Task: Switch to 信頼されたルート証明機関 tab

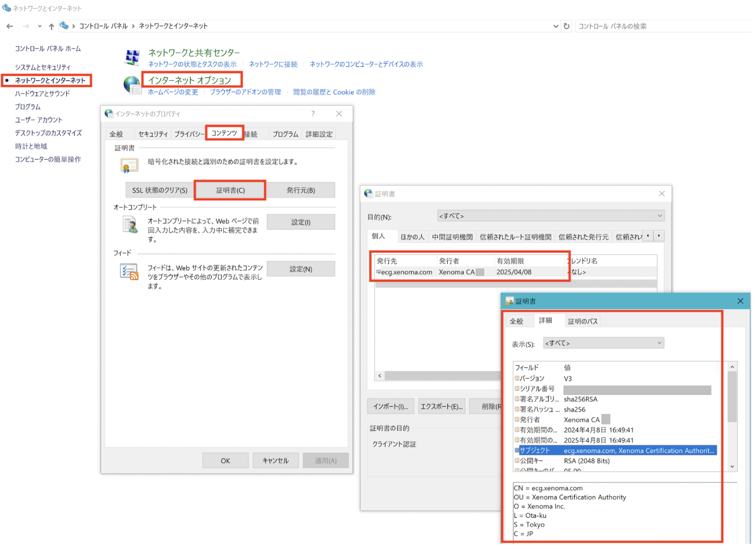Action: click(516, 238)
